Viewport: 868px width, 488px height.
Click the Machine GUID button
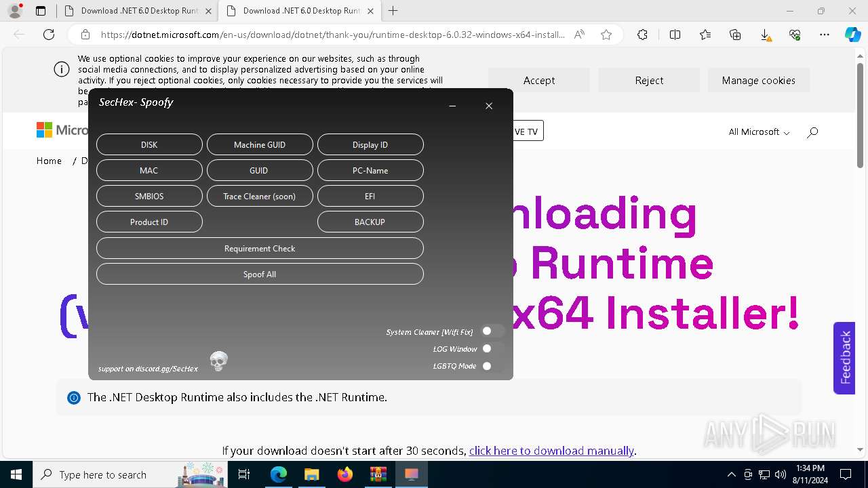[260, 144]
